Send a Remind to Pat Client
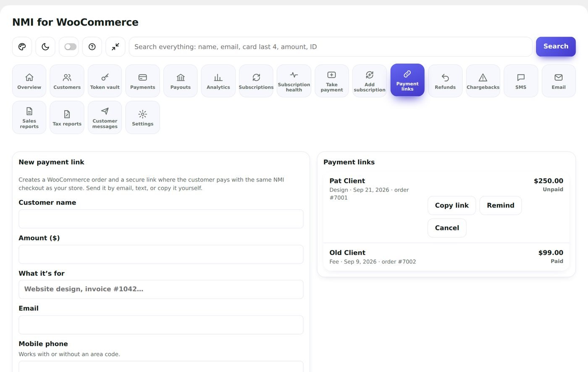Image resolution: width=588 pixels, height=372 pixels. [x=501, y=206]
